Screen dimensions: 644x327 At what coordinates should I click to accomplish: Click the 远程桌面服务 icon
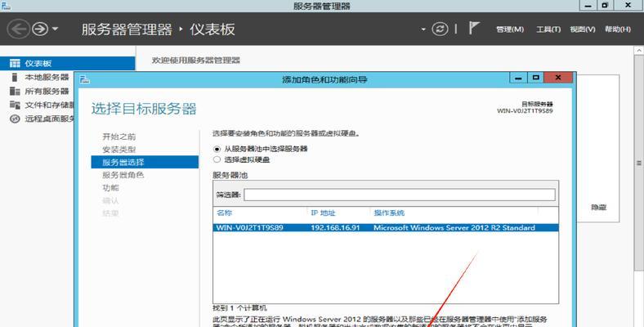15,119
